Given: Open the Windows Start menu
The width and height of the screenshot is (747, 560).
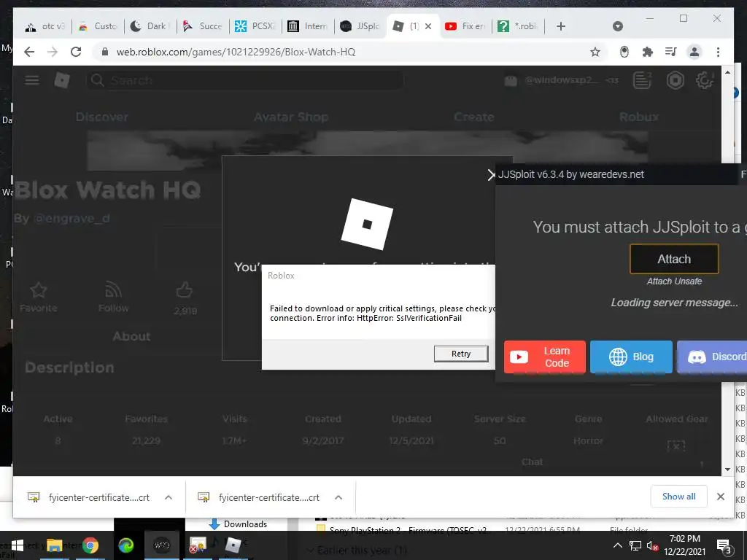Looking at the screenshot, I should click(18, 545).
